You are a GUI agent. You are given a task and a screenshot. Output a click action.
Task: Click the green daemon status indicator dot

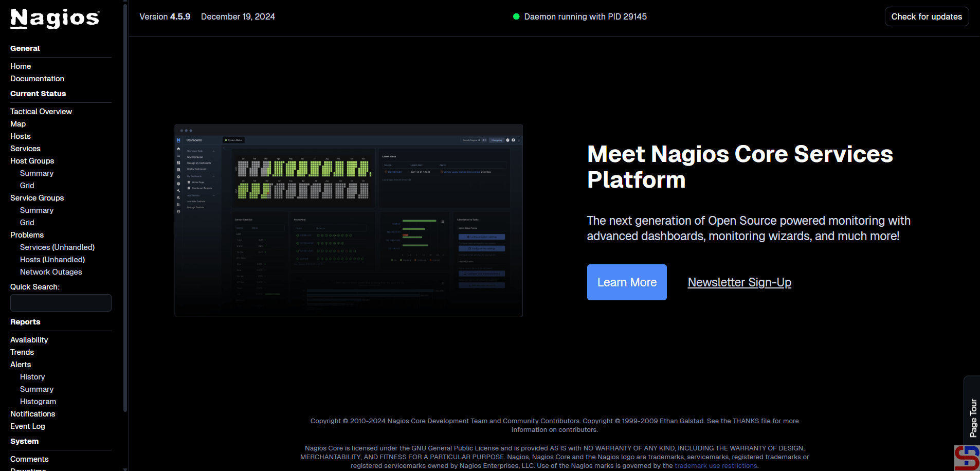(x=516, y=16)
